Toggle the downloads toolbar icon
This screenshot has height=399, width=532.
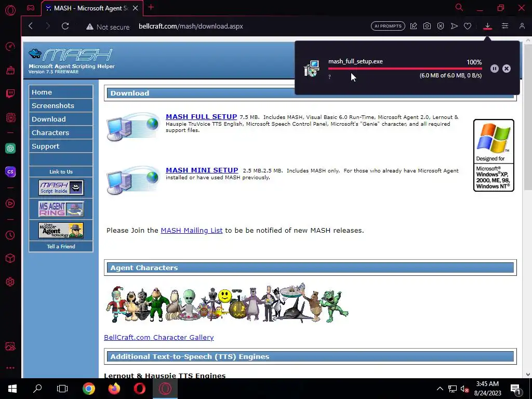point(487,26)
